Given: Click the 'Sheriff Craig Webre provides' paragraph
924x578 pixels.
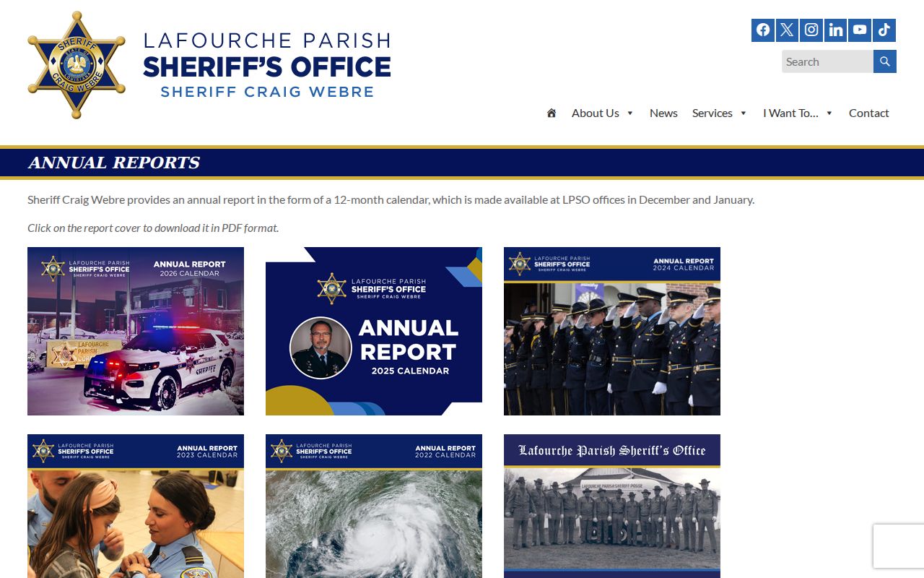Looking at the screenshot, I should click(391, 199).
